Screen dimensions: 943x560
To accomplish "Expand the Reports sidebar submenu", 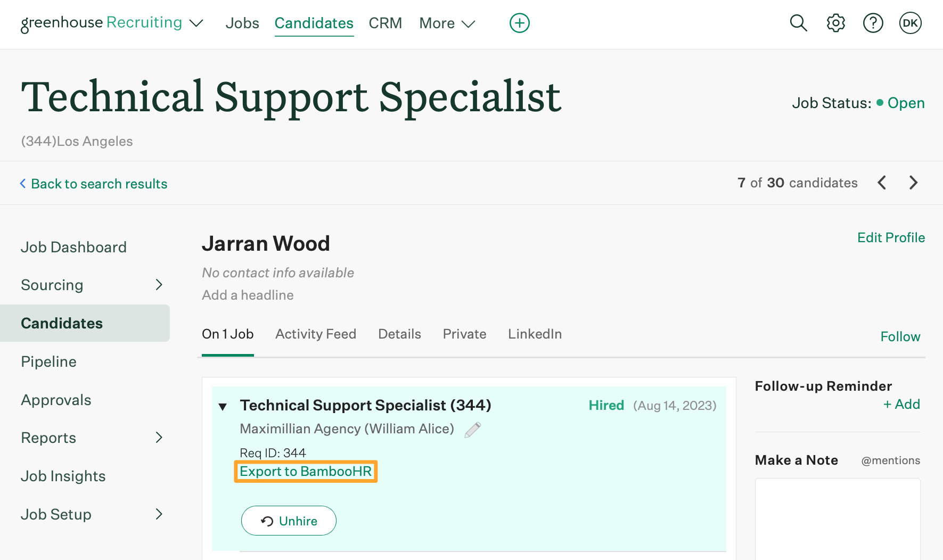I will coord(159,438).
